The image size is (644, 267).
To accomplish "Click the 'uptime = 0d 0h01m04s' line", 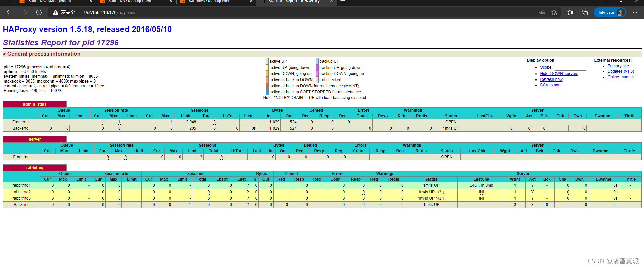I will (x=25, y=72).
